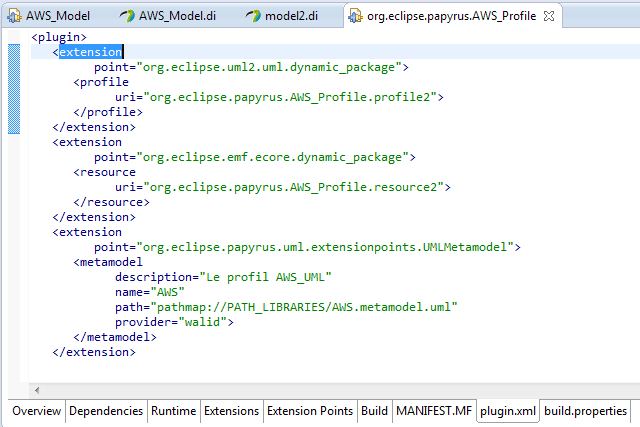The width and height of the screenshot is (640, 427).
Task: Click the UMLMetamodel extension point line
Action: (307, 247)
